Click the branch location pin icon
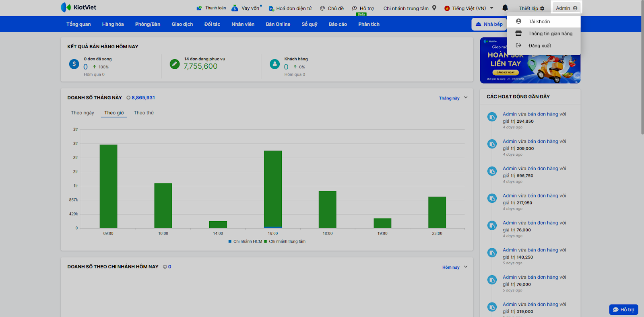Image resolution: width=644 pixels, height=317 pixels. [x=434, y=8]
